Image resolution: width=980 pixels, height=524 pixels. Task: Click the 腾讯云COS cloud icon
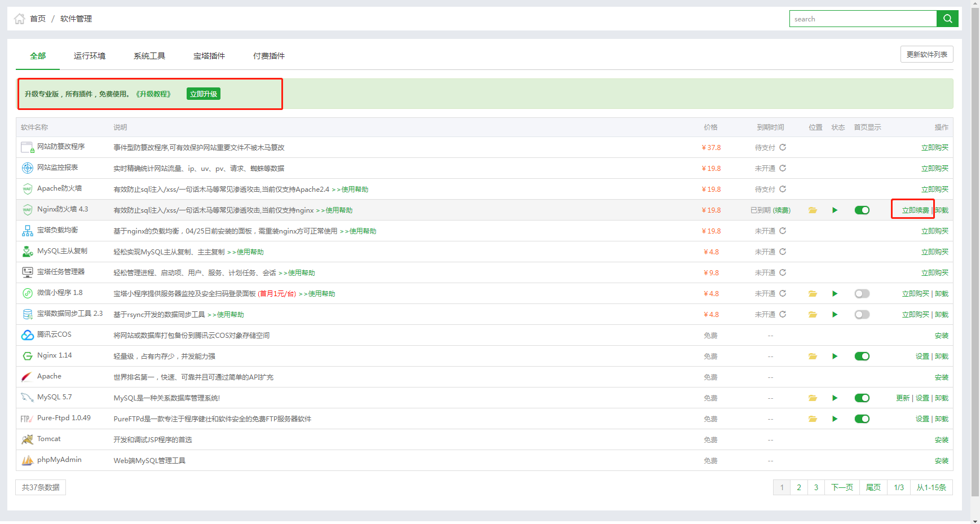[x=28, y=335]
